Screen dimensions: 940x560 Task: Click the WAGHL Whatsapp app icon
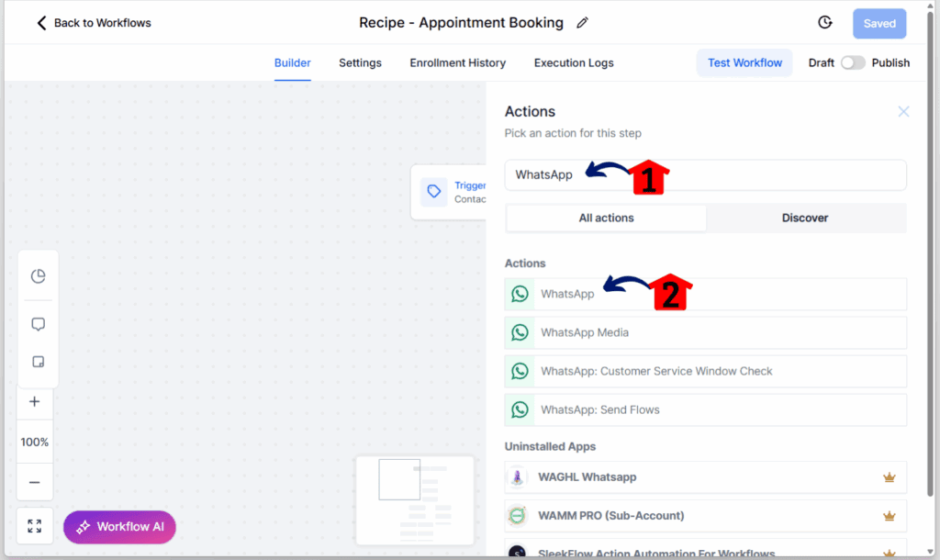tap(517, 477)
